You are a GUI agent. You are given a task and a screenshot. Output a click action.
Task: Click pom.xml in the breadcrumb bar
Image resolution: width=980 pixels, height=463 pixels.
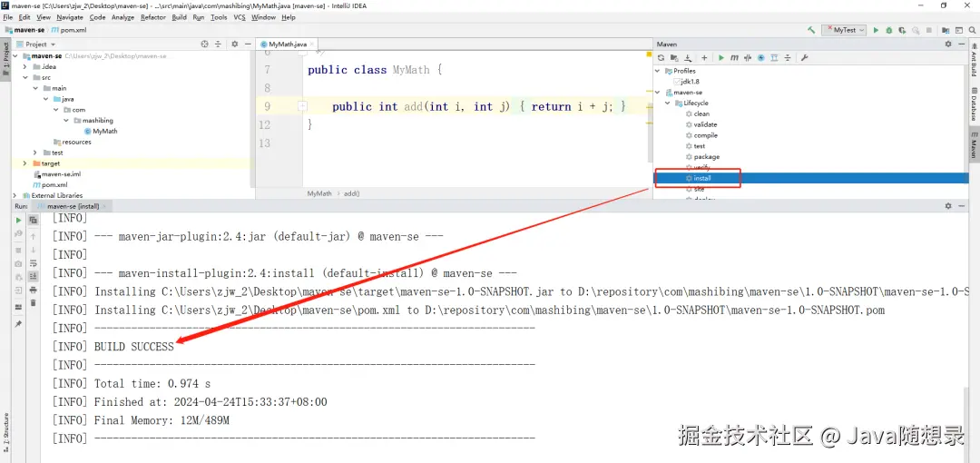[x=69, y=30]
